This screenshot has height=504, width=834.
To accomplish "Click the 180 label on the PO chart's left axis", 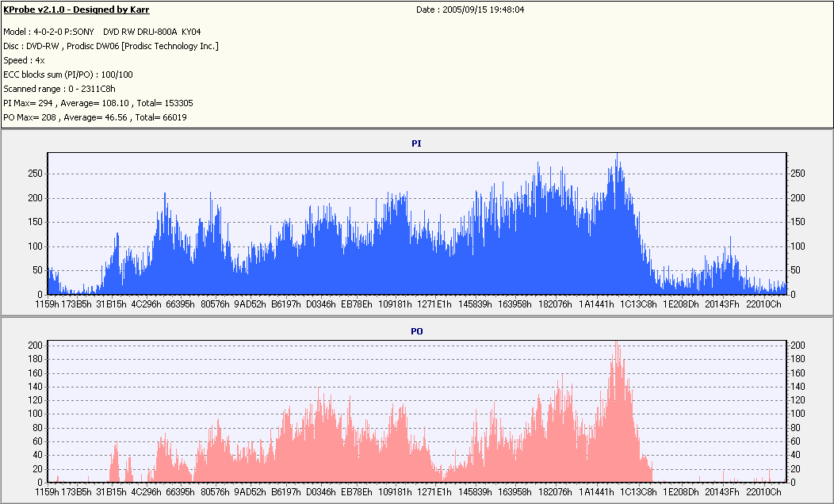I will click(x=35, y=359).
